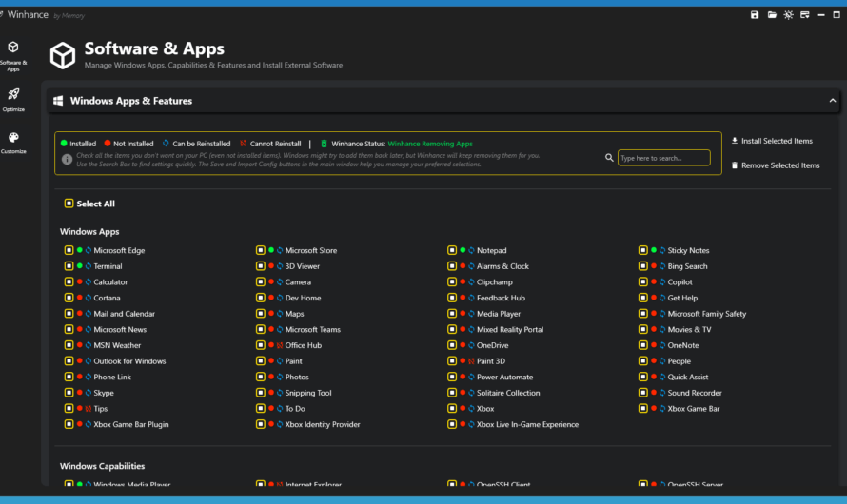Toggle the Xbox Game Bar checkbox
847x504 pixels.
tap(643, 409)
